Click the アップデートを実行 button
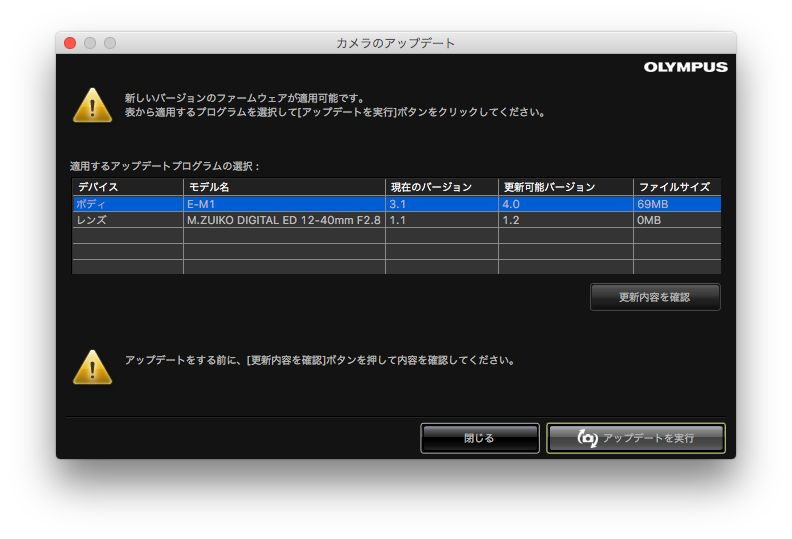This screenshot has height=539, width=792. pyautogui.click(x=636, y=438)
